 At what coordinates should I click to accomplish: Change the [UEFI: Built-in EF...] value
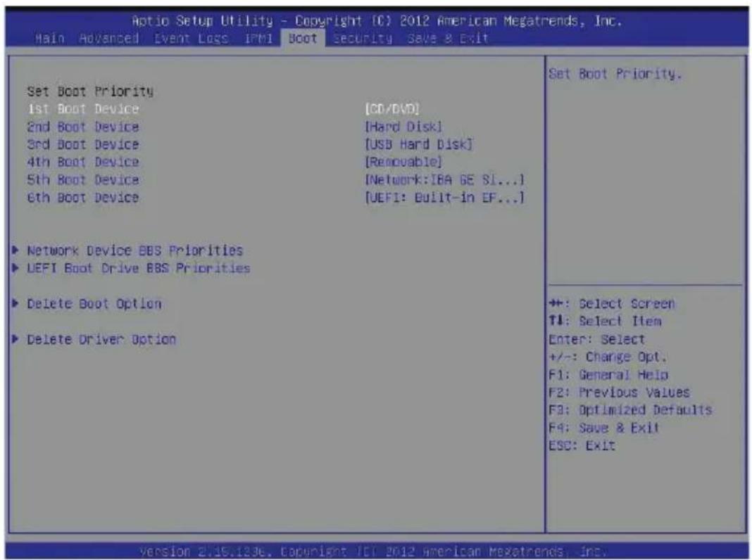(444, 198)
